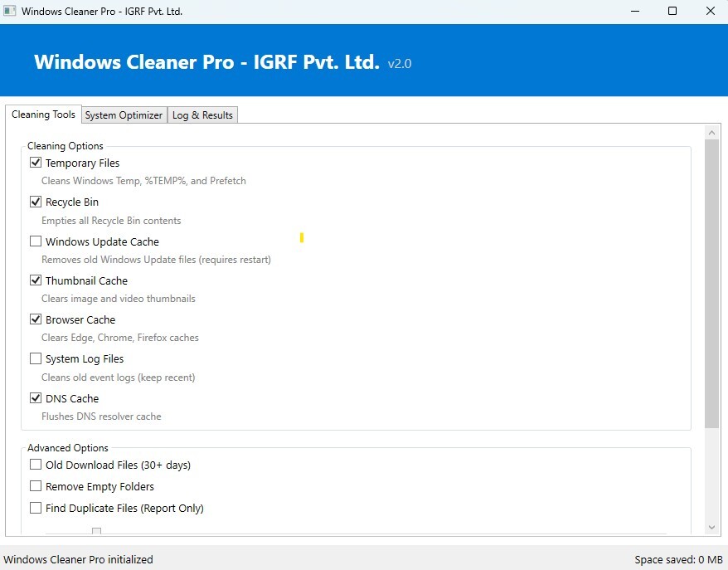
Task: Select the Cleaning Tools tab
Action: pyautogui.click(x=43, y=114)
